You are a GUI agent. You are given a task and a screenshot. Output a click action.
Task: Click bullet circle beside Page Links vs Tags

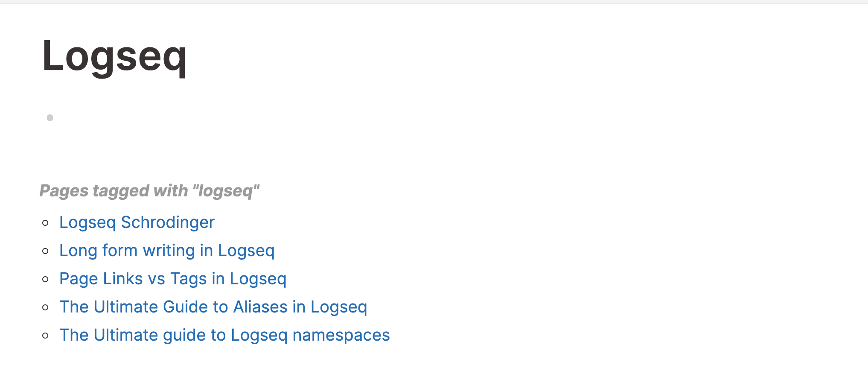[x=46, y=279]
